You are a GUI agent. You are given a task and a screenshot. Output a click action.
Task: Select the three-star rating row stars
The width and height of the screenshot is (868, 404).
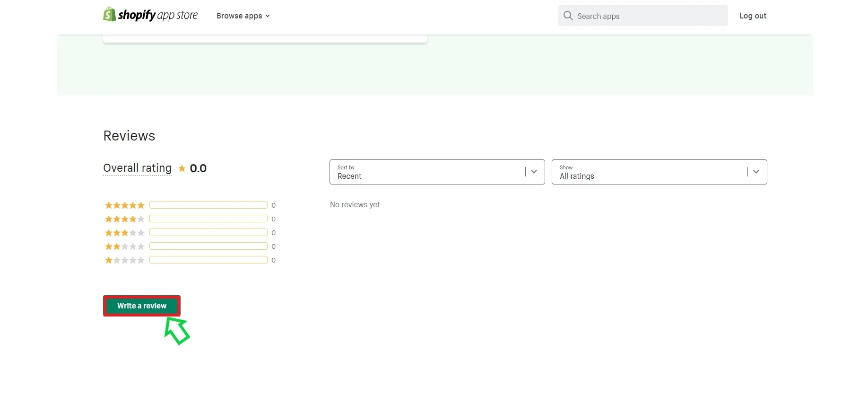click(124, 233)
